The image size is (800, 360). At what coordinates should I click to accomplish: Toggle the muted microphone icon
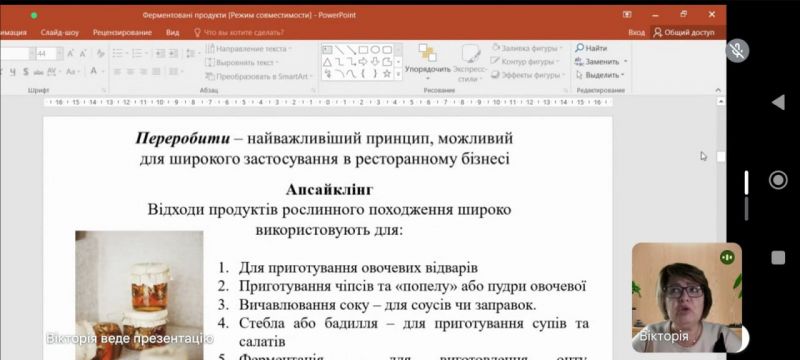point(737,50)
